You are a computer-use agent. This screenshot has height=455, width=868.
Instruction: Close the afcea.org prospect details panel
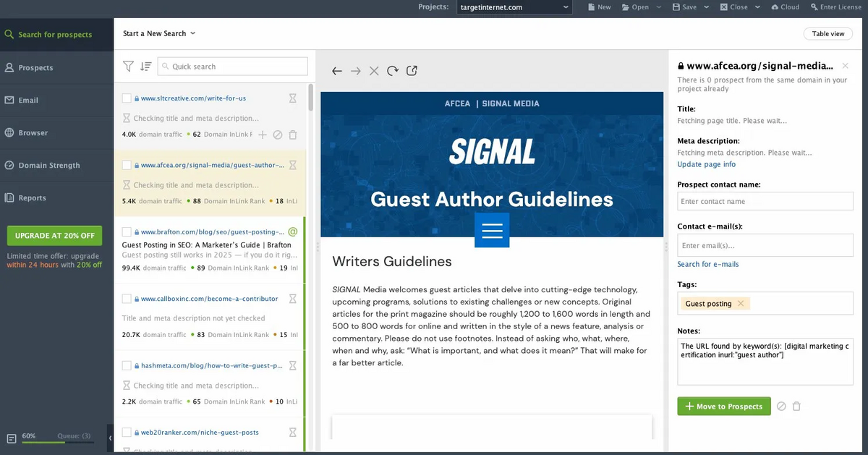pyautogui.click(x=845, y=66)
